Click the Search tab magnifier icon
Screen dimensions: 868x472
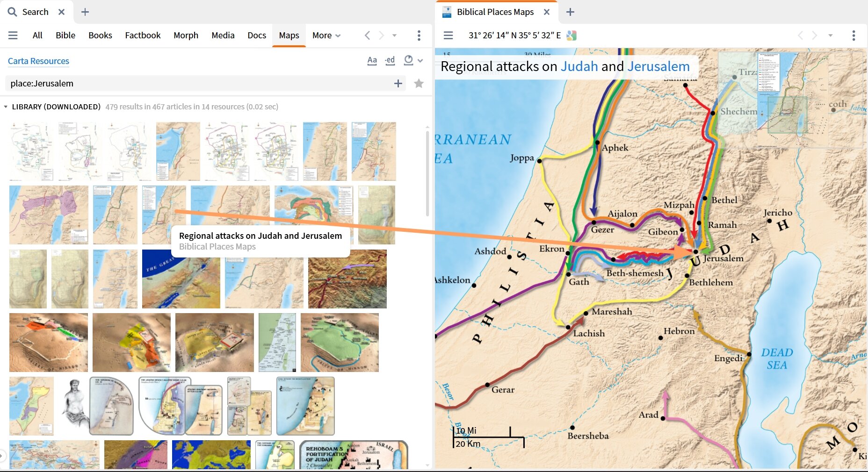click(12, 12)
